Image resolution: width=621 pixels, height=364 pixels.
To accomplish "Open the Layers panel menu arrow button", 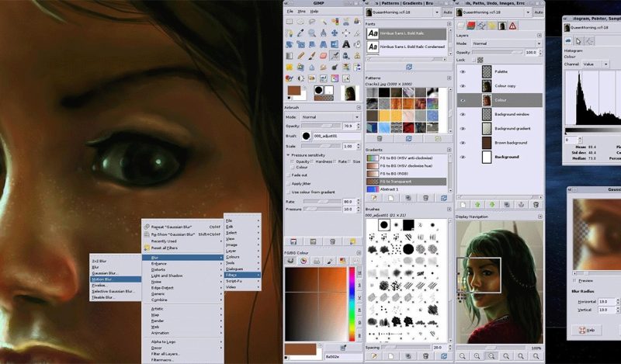I will click(x=540, y=35).
